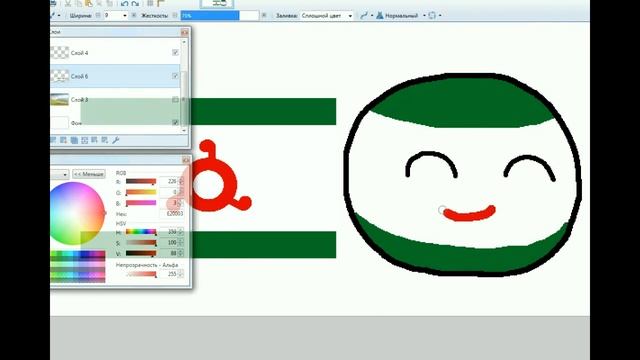Click the V value slider
The image size is (640, 360).
[141, 253]
